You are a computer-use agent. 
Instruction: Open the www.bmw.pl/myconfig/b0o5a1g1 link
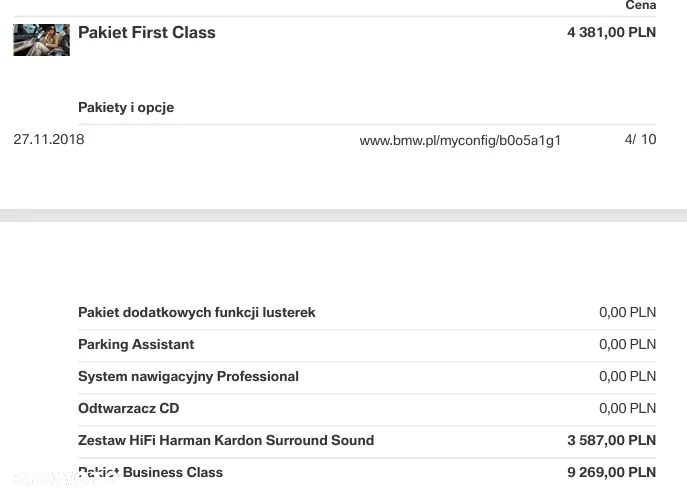coord(460,140)
